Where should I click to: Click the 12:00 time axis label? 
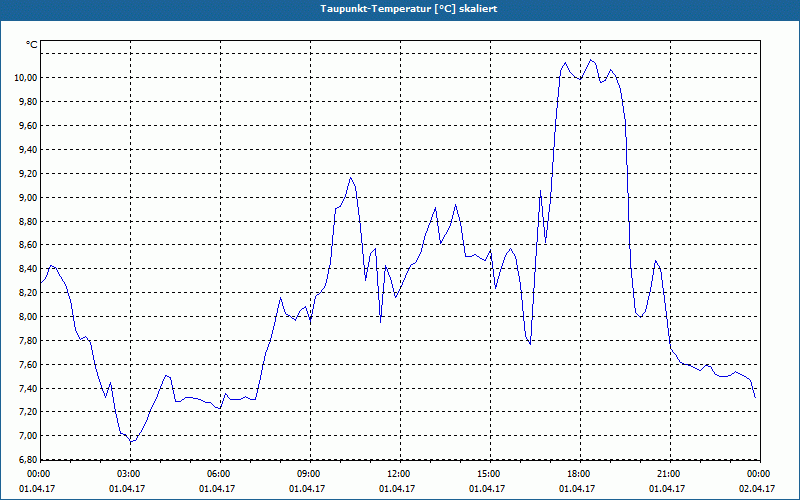pos(399,474)
